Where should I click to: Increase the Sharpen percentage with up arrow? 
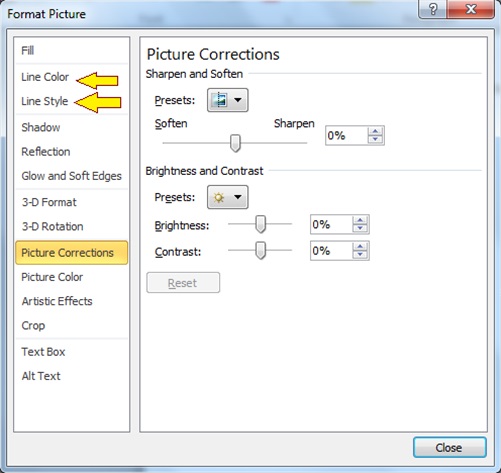(x=375, y=131)
